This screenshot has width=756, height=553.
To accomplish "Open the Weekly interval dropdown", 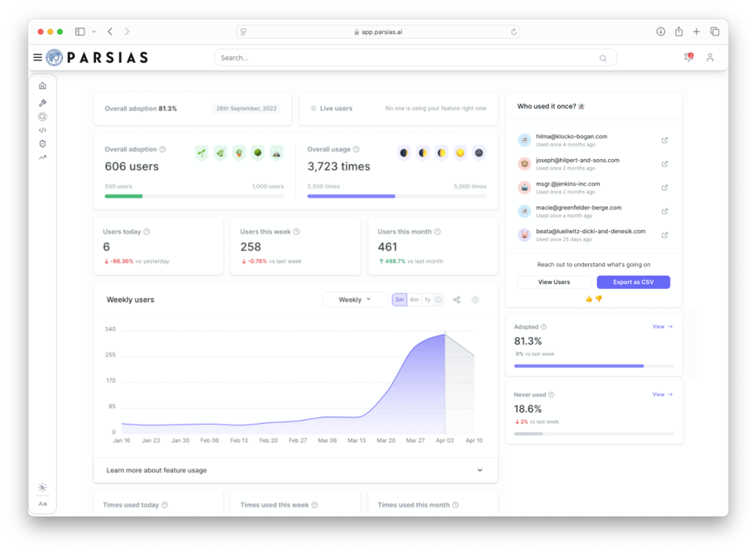I will tap(355, 300).
